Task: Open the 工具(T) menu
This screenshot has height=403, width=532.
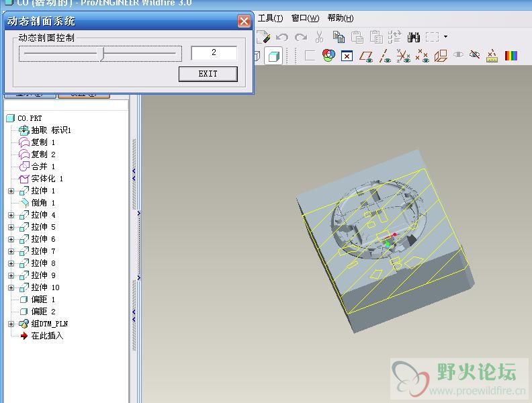Action: tap(270, 18)
